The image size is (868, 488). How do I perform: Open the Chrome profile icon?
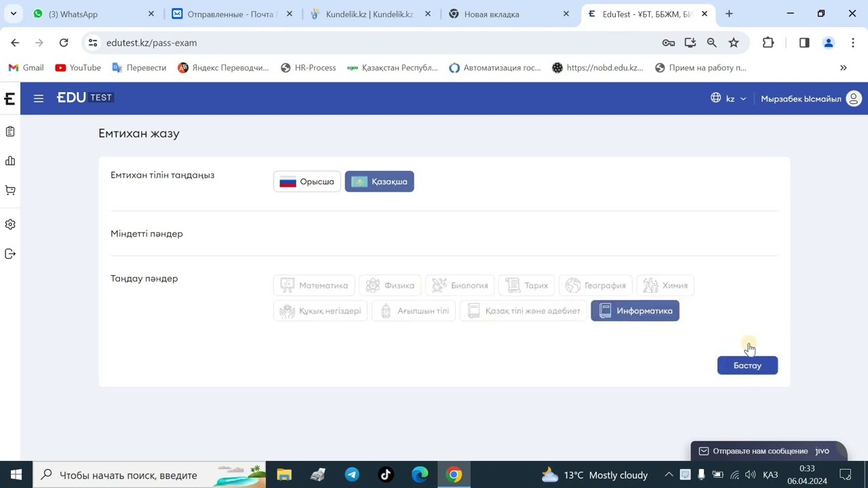point(828,43)
